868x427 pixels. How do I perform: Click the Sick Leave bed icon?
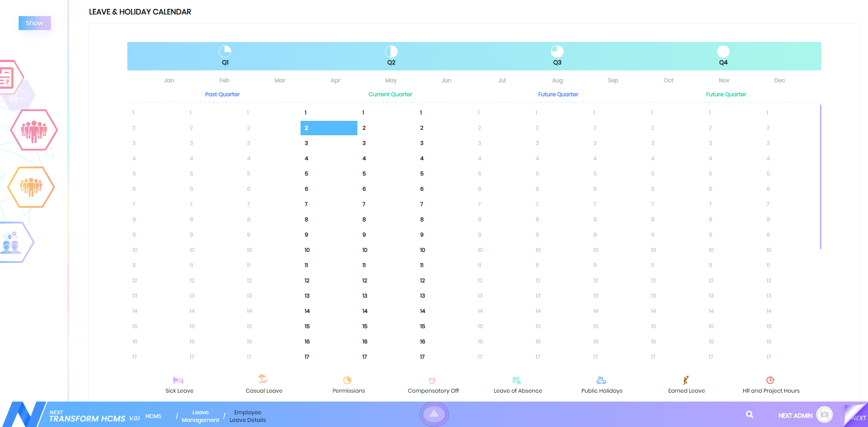[x=178, y=380]
